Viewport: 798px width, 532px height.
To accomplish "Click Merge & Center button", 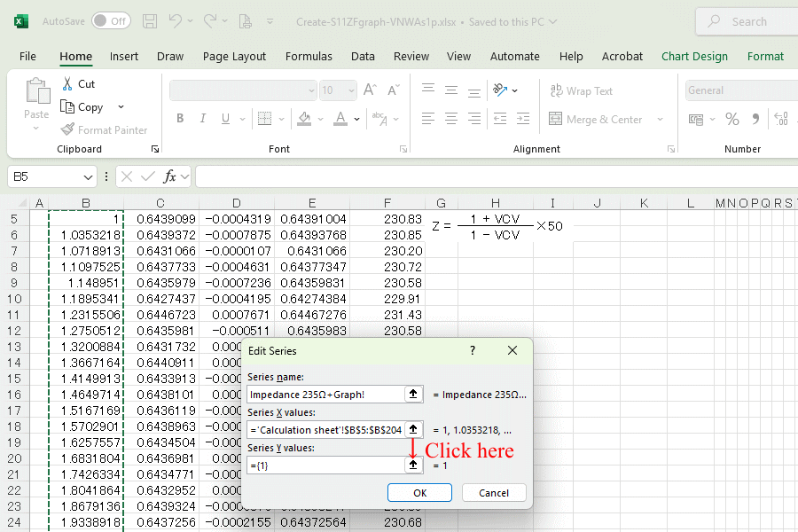I will click(596, 119).
